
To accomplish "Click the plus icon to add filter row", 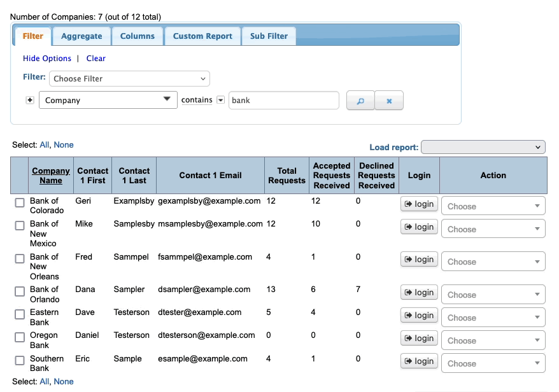I will pyautogui.click(x=29, y=100).
